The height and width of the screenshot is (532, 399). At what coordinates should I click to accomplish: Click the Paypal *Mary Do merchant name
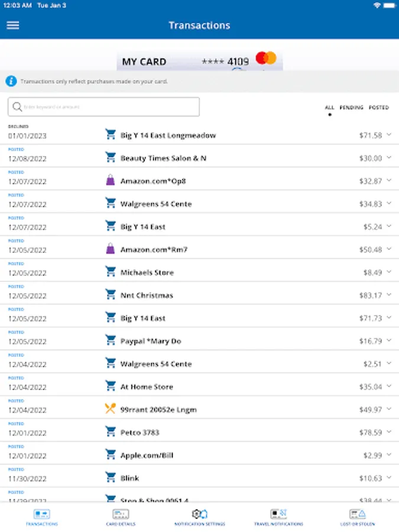pos(151,341)
